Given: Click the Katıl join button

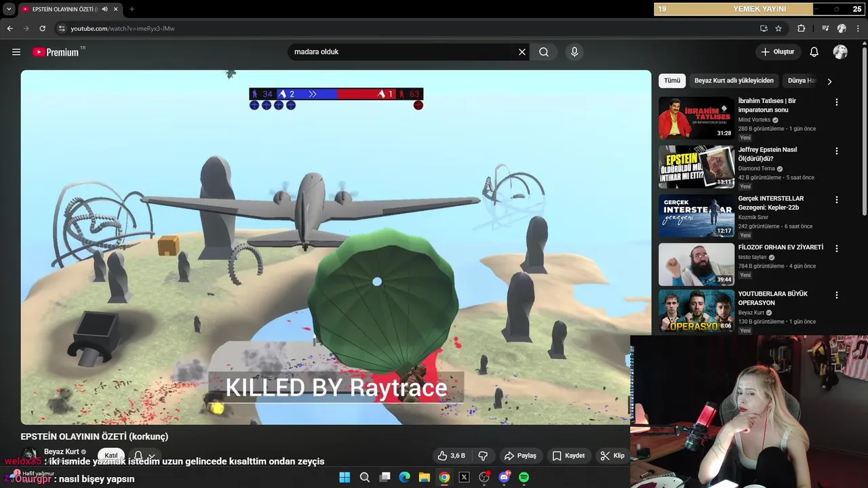Looking at the screenshot, I should (111, 455).
